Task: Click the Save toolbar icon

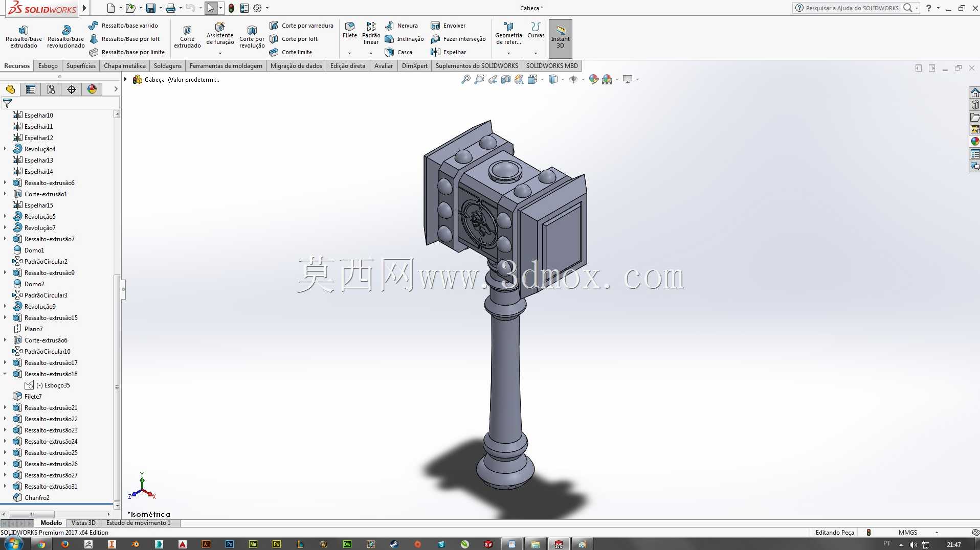Action: pyautogui.click(x=150, y=8)
